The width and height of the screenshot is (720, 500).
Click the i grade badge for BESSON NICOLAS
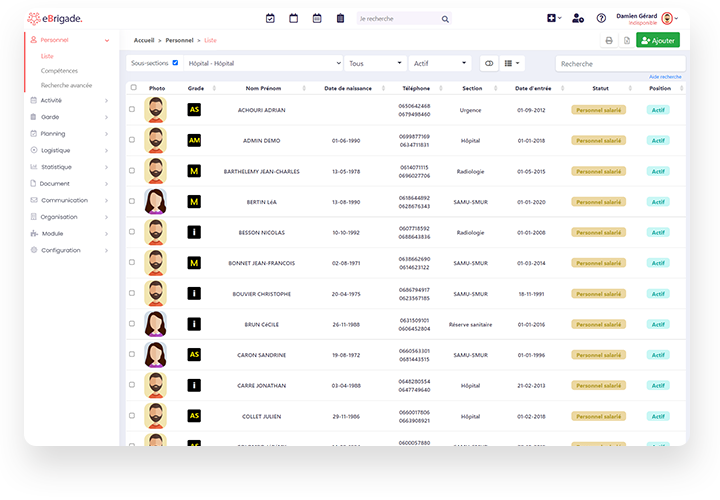[194, 232]
